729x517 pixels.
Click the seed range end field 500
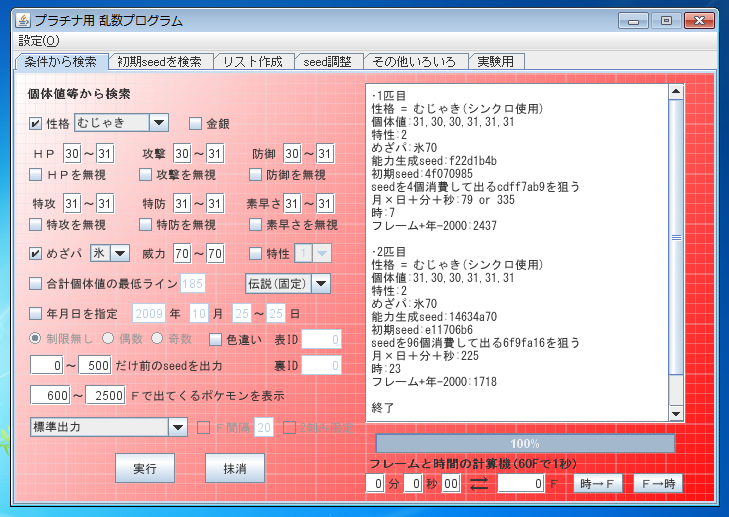click(95, 365)
